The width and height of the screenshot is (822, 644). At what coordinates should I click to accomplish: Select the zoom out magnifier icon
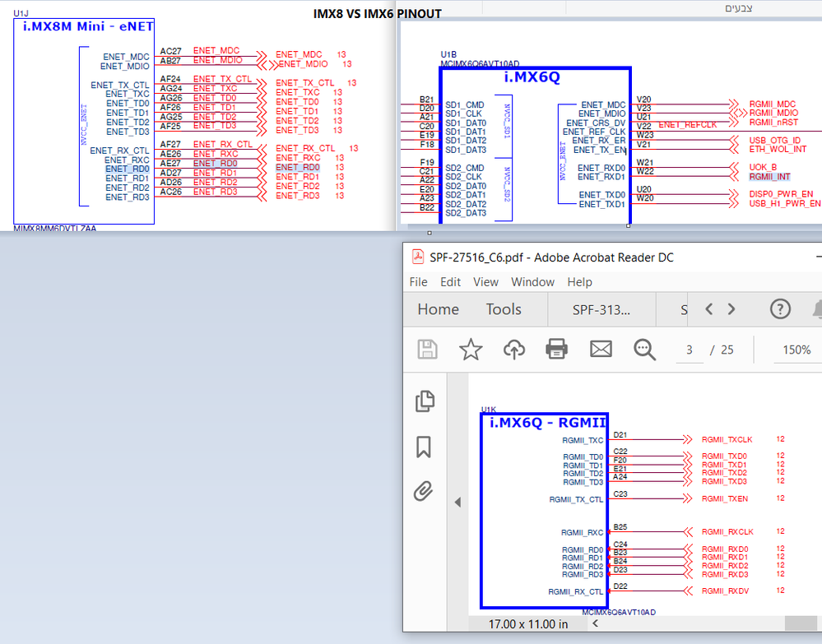(645, 350)
